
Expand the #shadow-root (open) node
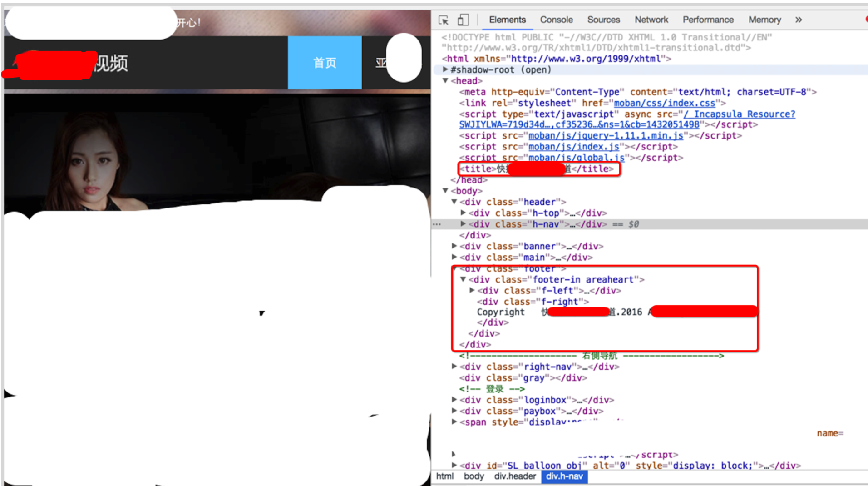click(445, 69)
